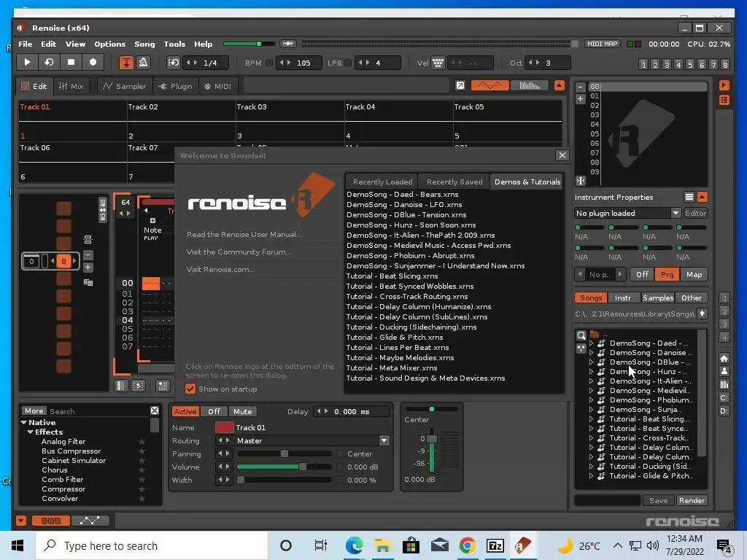Adjust the track Volume slider
The width and height of the screenshot is (747, 560).
(x=284, y=467)
